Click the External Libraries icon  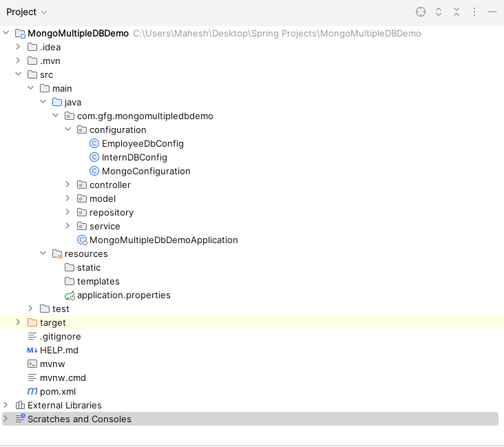click(x=20, y=405)
